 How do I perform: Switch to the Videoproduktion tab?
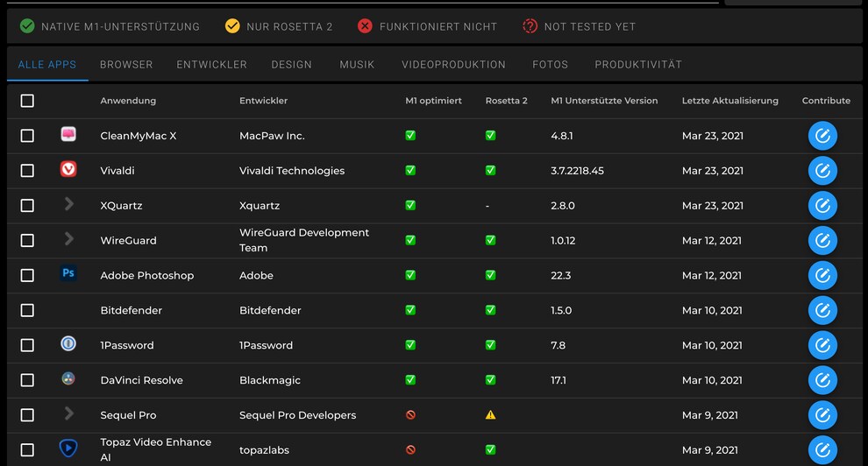coord(453,65)
